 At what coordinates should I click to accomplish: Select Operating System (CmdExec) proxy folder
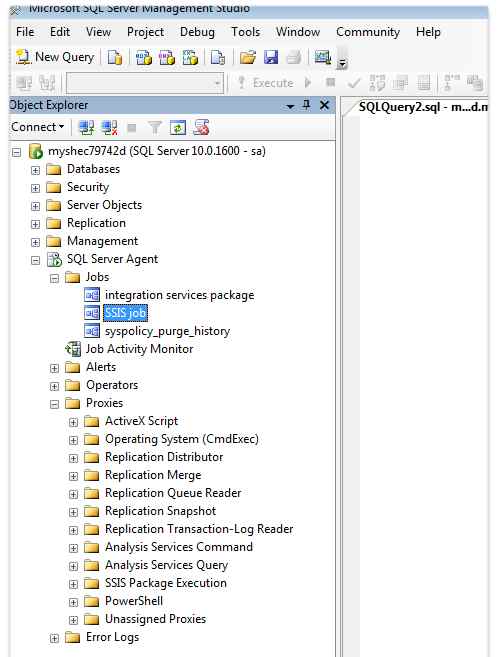click(181, 439)
